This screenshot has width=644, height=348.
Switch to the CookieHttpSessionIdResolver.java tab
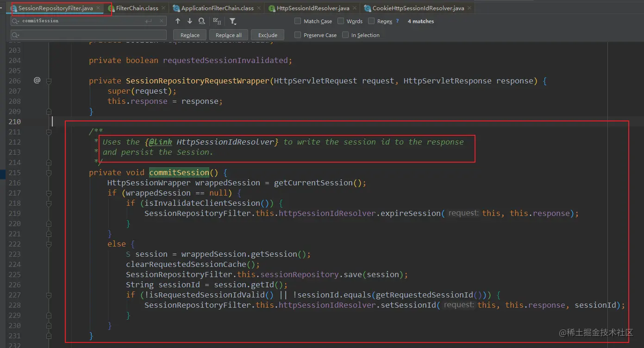pos(418,8)
